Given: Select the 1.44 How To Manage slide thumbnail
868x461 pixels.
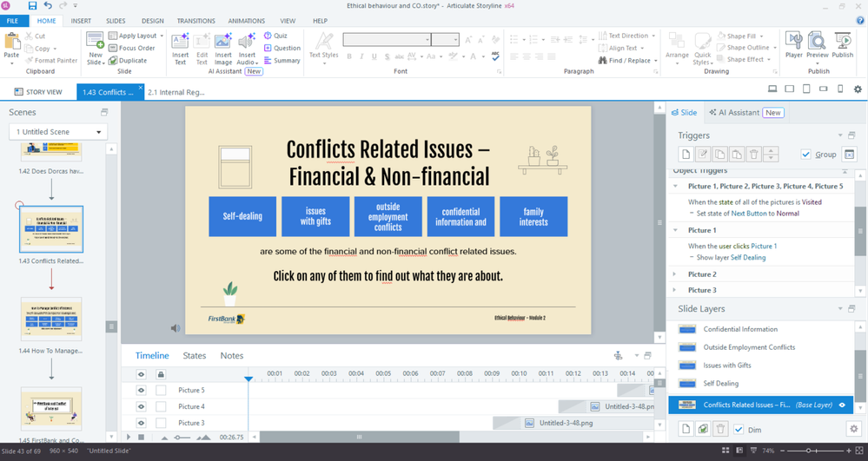Looking at the screenshot, I should tap(51, 319).
